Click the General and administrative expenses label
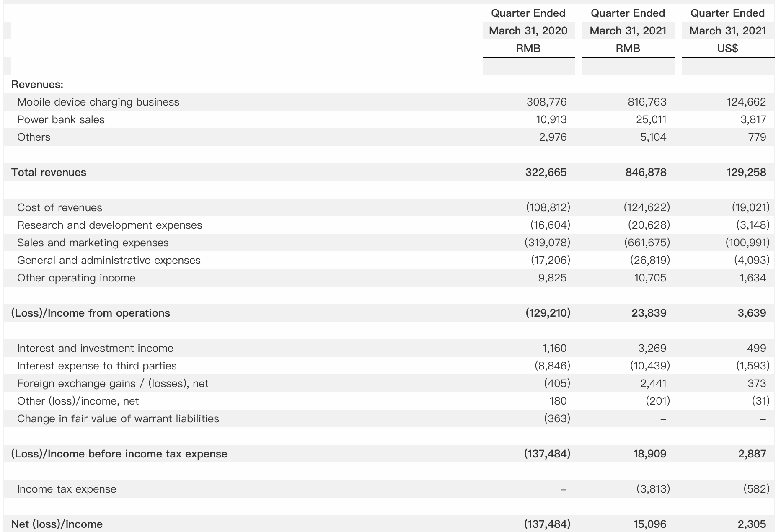 [x=109, y=260]
